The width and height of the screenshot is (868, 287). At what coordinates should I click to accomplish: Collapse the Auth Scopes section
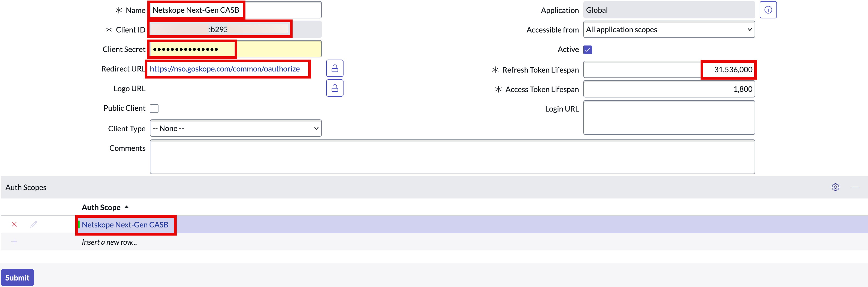(x=855, y=187)
